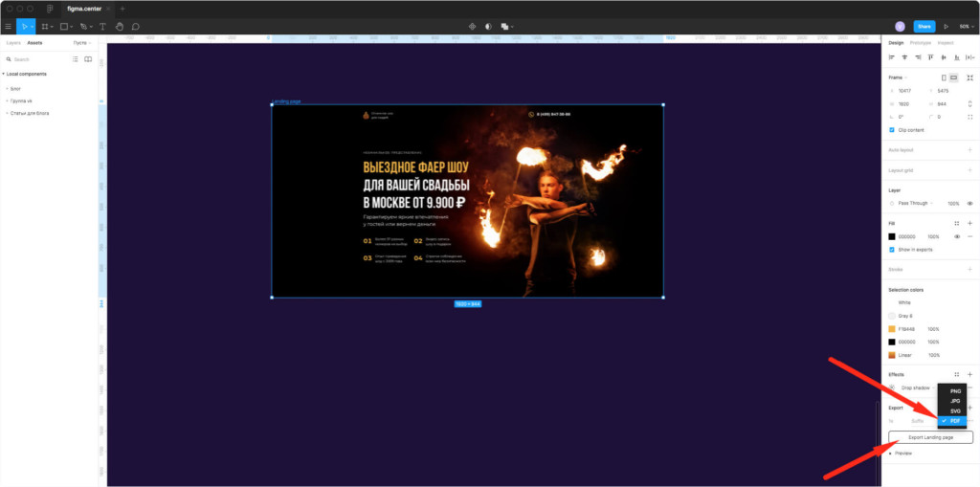Toggle the Clip content checkbox

click(x=892, y=129)
